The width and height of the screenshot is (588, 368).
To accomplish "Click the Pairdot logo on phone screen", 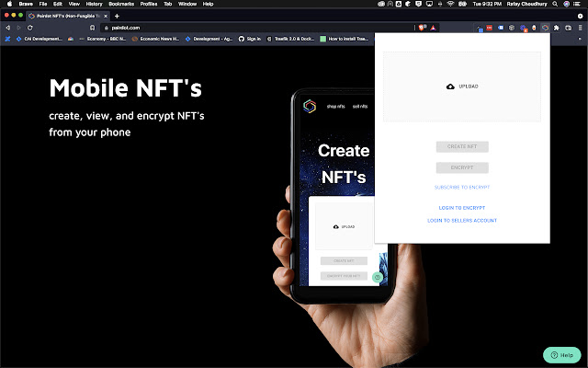I will [310, 107].
